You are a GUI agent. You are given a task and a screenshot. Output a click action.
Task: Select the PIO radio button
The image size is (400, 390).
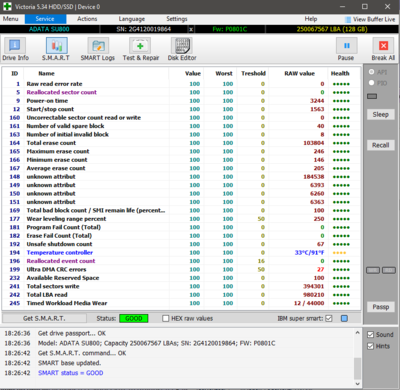(371, 83)
